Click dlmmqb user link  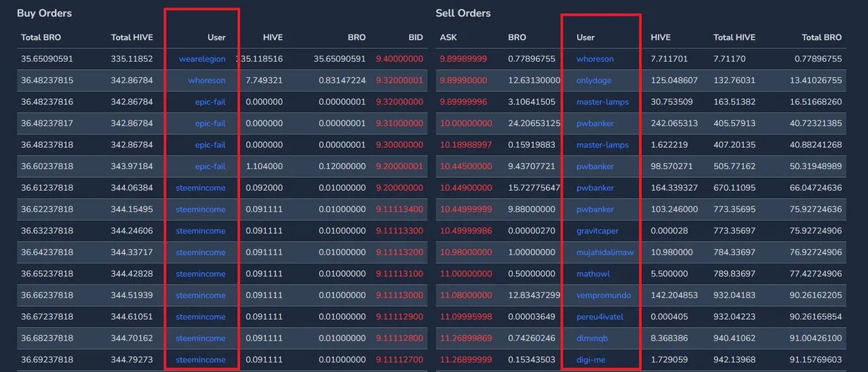click(591, 339)
